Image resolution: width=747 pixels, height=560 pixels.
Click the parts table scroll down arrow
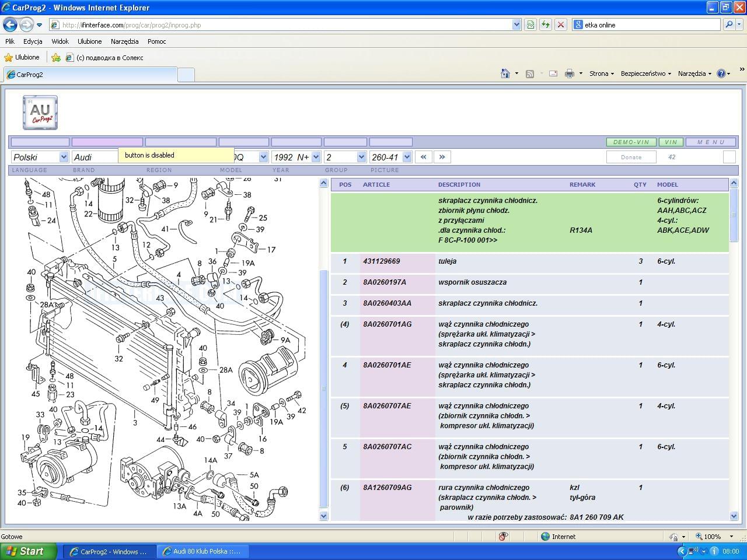[734, 516]
